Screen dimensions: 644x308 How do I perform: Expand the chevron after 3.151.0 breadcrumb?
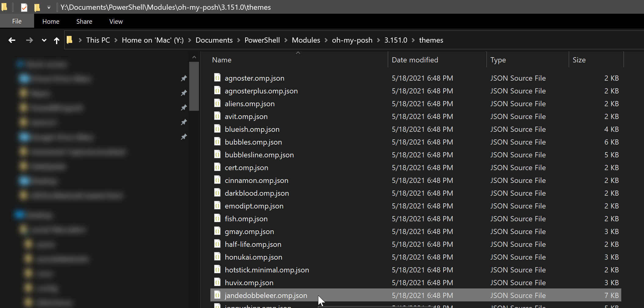413,40
